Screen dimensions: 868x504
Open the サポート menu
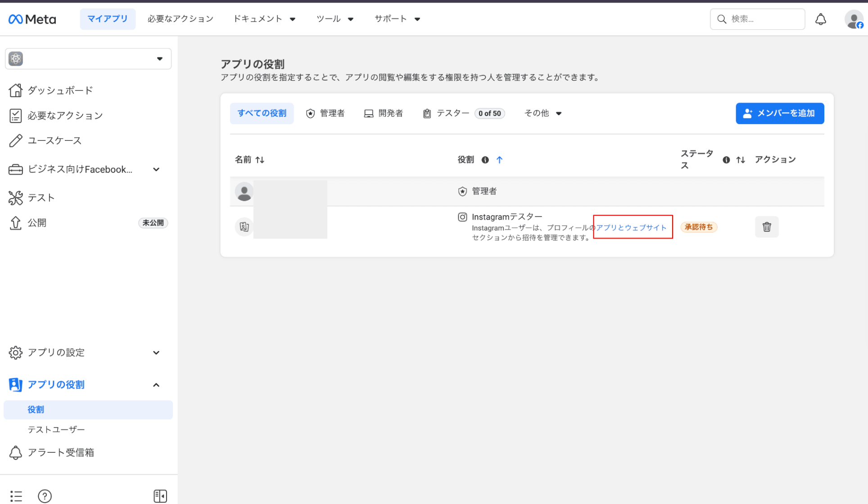click(397, 19)
